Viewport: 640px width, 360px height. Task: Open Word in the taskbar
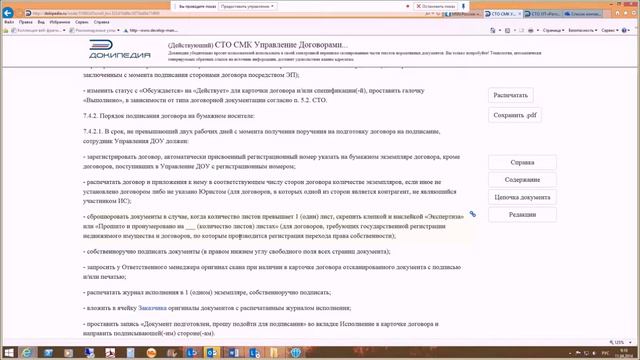pyautogui.click(x=233, y=353)
